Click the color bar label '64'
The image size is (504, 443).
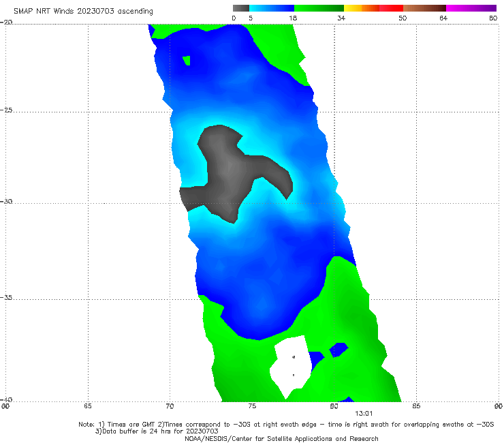[443, 18]
